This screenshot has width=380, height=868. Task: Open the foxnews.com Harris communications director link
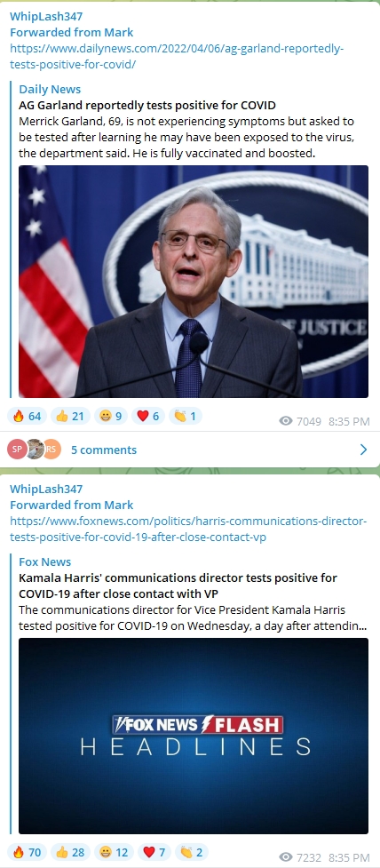click(x=188, y=530)
